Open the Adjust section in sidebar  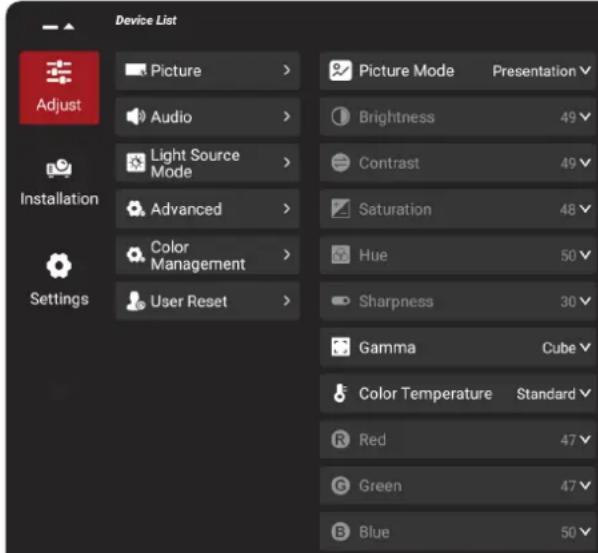coord(59,88)
